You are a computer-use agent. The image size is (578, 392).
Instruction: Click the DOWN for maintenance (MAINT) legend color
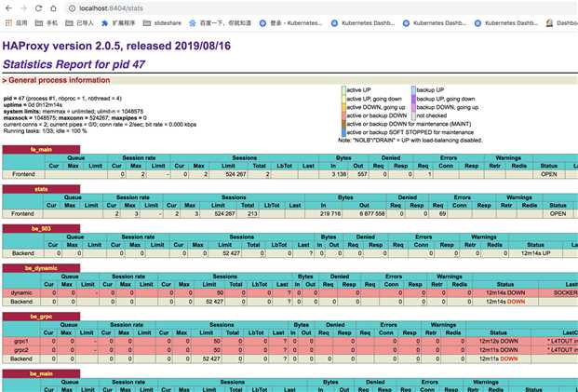coord(344,124)
